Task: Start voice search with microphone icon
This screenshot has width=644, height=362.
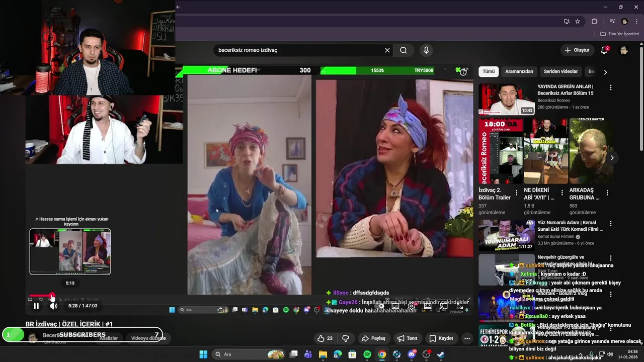Action: coord(426,50)
